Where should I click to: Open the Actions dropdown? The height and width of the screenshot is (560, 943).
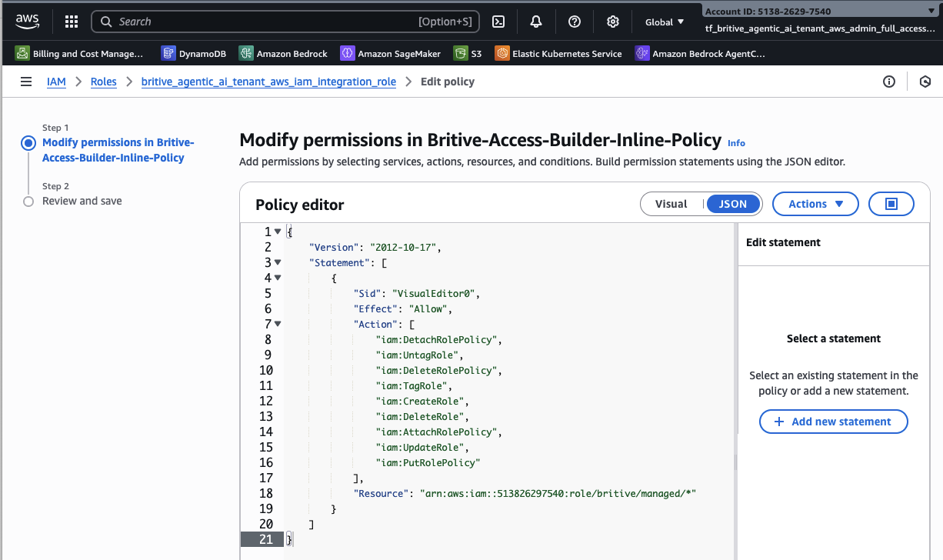[x=815, y=204]
